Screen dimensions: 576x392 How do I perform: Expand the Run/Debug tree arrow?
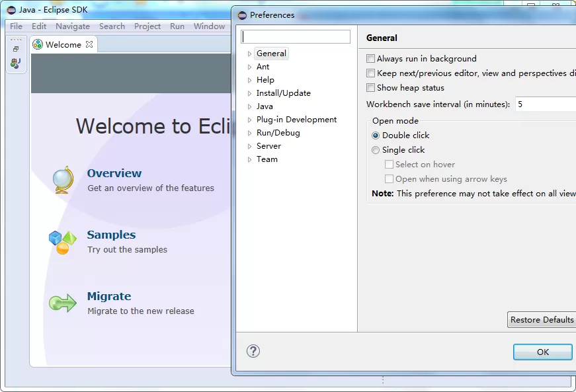(x=249, y=134)
